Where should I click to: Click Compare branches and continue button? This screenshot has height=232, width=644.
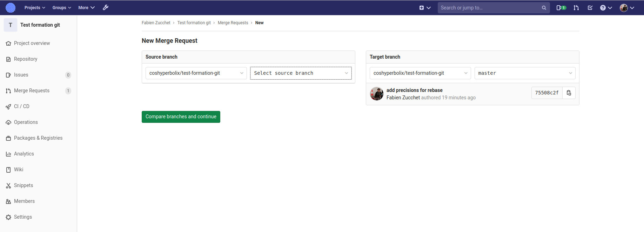coord(181,117)
